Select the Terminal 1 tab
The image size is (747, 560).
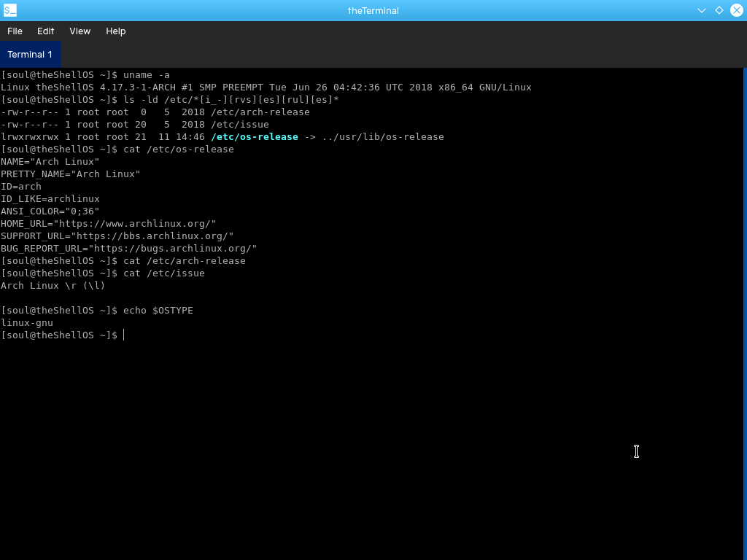[30, 54]
